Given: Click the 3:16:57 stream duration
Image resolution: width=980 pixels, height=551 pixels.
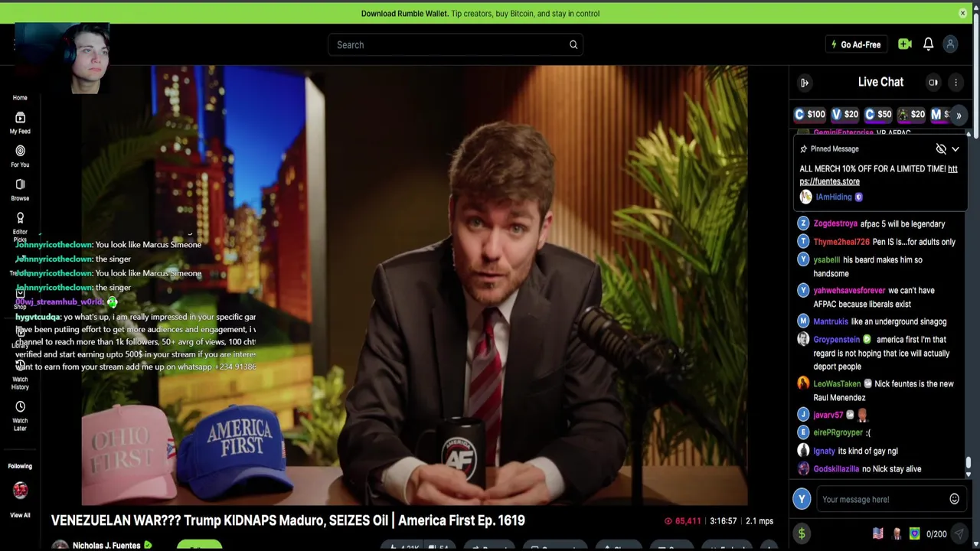Looking at the screenshot, I should point(724,521).
